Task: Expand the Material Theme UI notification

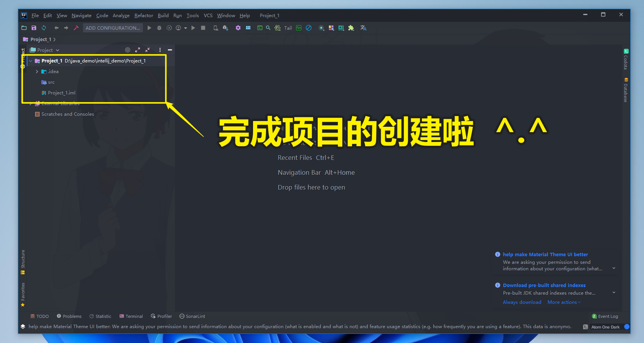Action: tap(614, 268)
